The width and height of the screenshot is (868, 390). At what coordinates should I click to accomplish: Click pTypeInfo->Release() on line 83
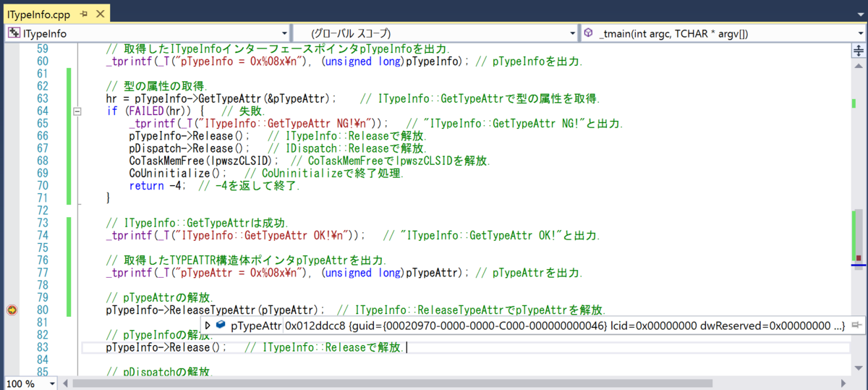(166, 347)
